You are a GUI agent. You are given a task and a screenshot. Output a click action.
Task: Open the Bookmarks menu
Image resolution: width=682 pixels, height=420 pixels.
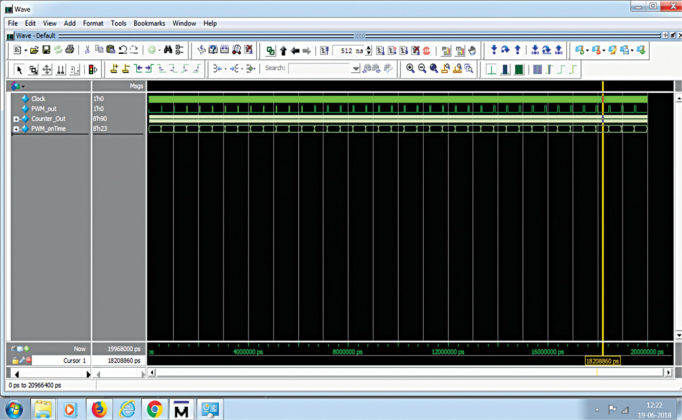pos(149,23)
